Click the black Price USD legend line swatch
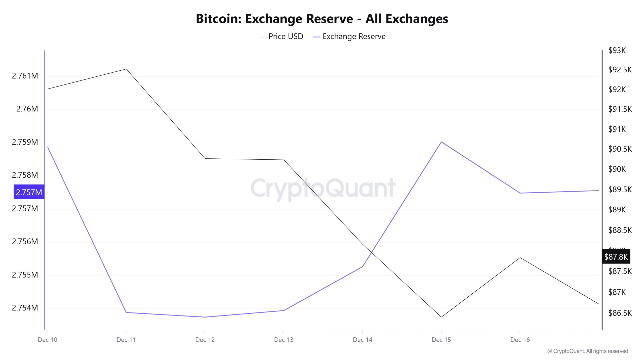This screenshot has height=362, width=644. point(262,37)
